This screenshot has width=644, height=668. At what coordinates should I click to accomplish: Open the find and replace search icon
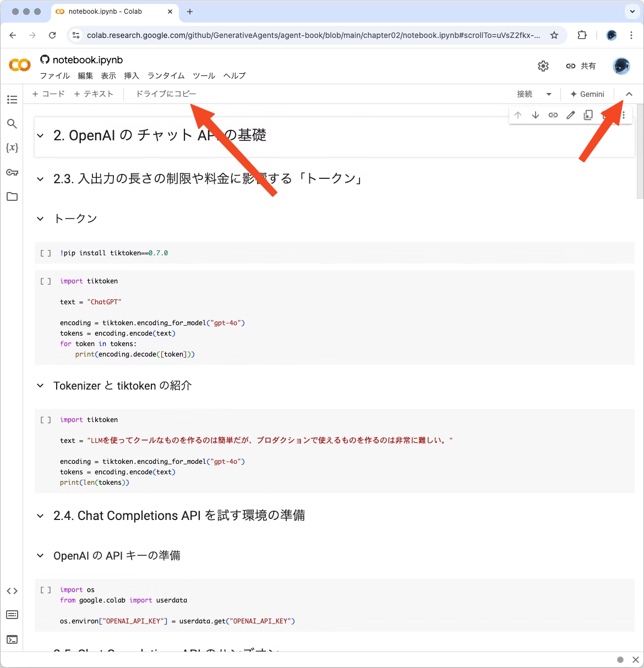tap(12, 124)
